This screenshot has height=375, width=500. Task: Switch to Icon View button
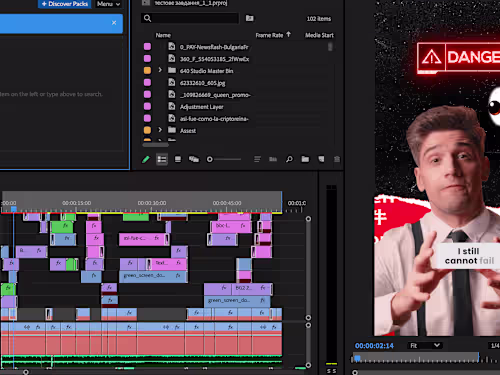178,159
